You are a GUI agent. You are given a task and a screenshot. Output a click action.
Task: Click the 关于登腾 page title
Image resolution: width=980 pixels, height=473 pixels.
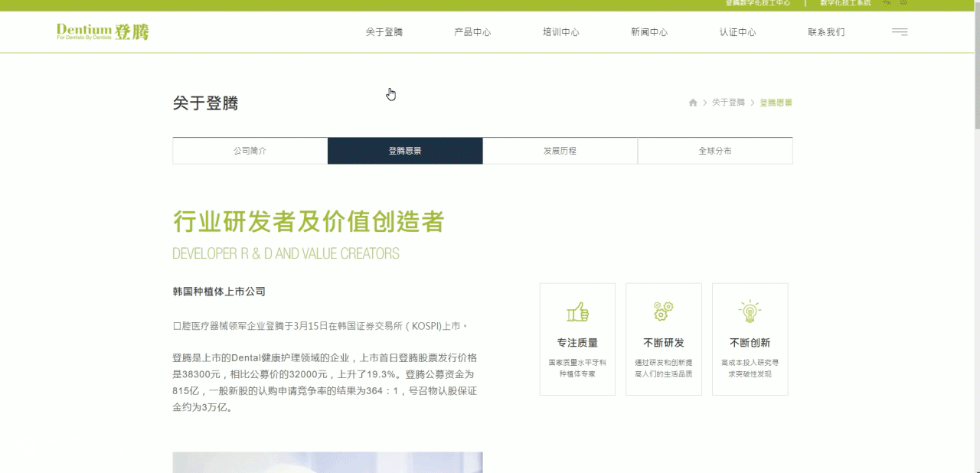point(205,103)
